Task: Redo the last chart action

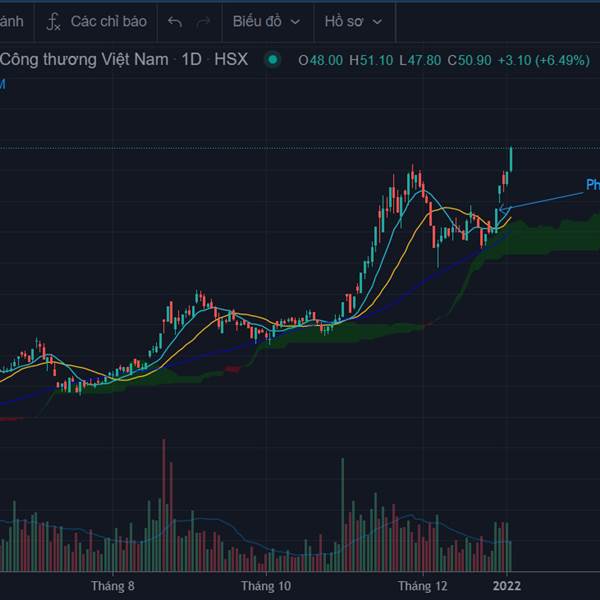Action: [203, 22]
